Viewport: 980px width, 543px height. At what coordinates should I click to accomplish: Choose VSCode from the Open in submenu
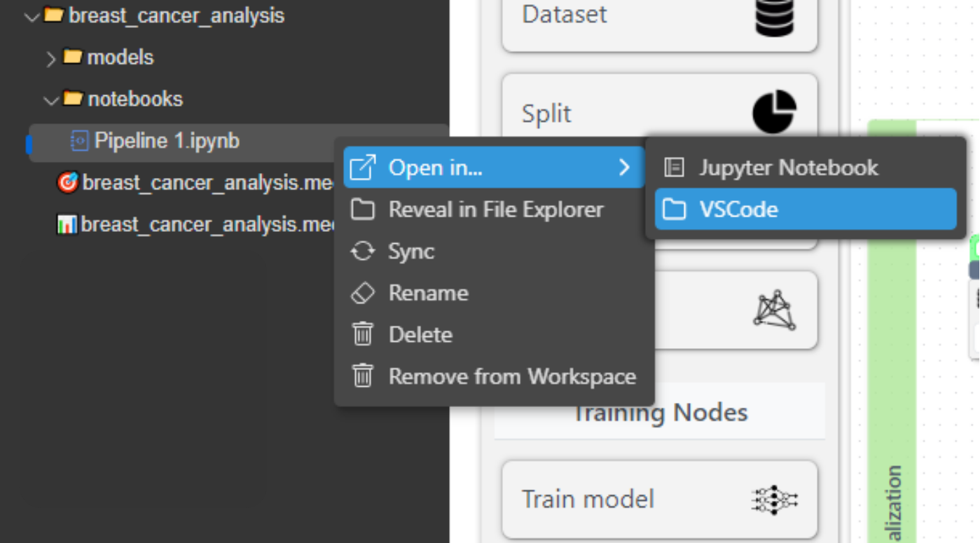[x=806, y=209]
